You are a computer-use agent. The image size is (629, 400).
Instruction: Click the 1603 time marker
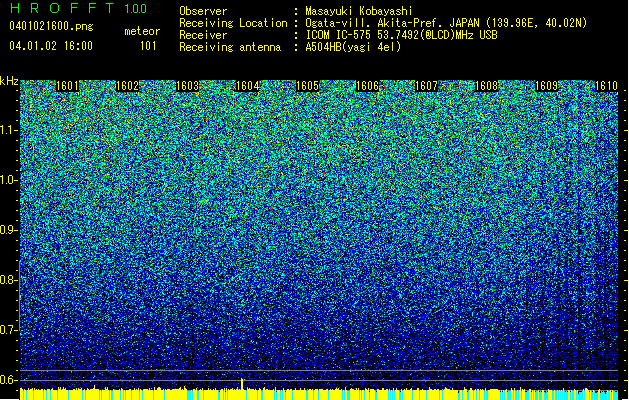click(187, 86)
